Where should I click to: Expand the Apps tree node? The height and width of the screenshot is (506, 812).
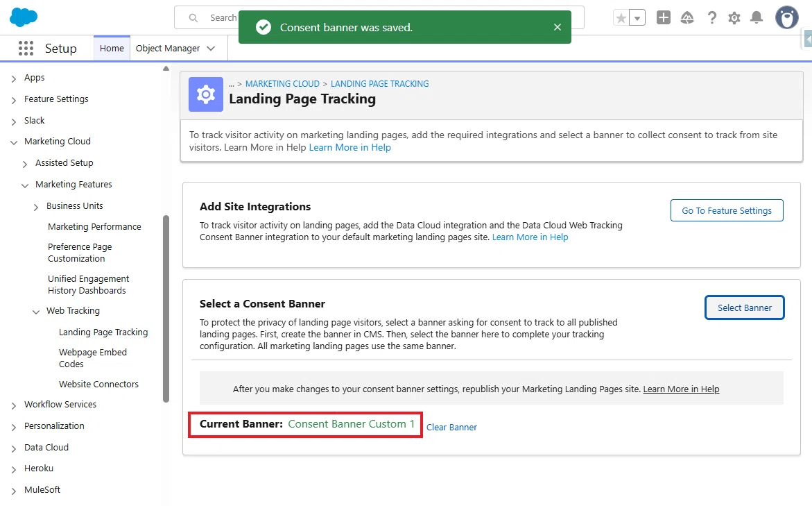[14, 79]
